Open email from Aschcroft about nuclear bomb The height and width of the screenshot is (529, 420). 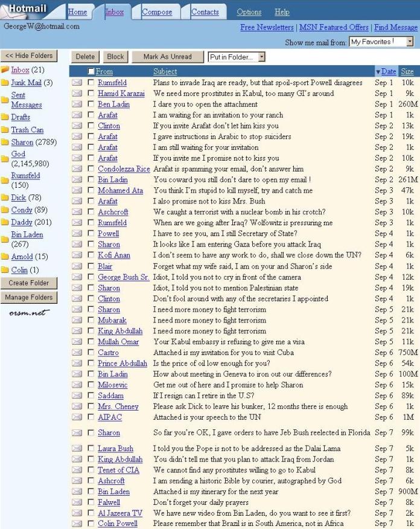[240, 212]
